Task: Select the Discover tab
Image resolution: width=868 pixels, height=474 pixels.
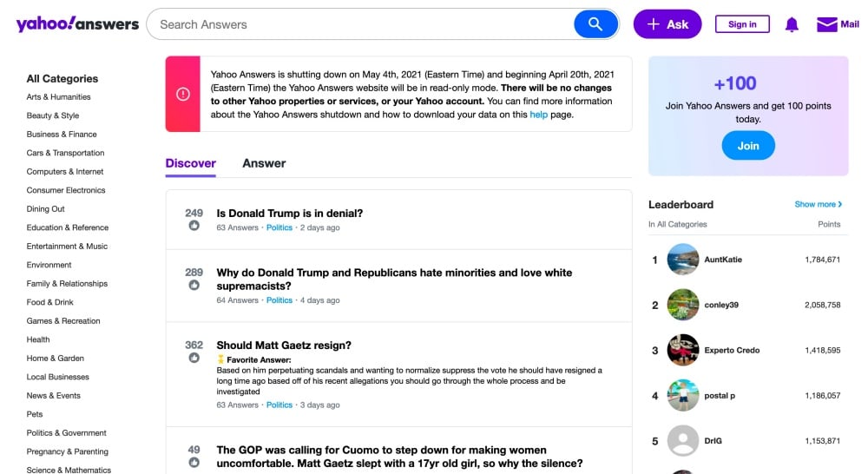Action: [191, 163]
